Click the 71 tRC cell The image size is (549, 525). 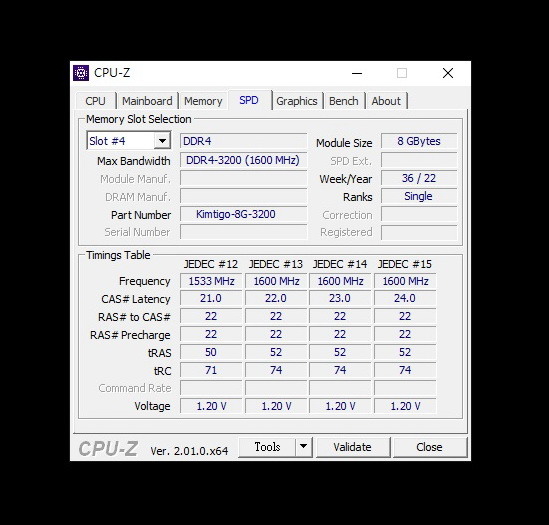211,370
